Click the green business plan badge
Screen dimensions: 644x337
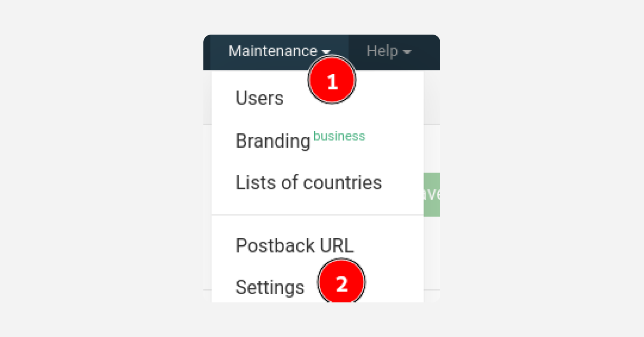[339, 136]
